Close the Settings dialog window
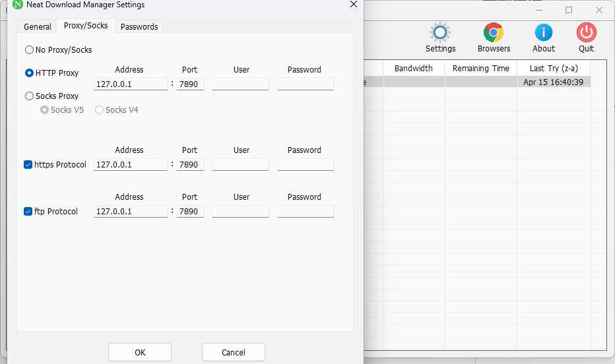This screenshot has width=615, height=364. click(x=354, y=5)
